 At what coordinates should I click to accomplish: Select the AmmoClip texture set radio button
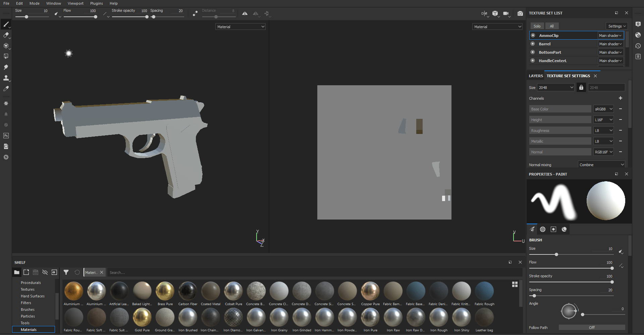coord(533,35)
